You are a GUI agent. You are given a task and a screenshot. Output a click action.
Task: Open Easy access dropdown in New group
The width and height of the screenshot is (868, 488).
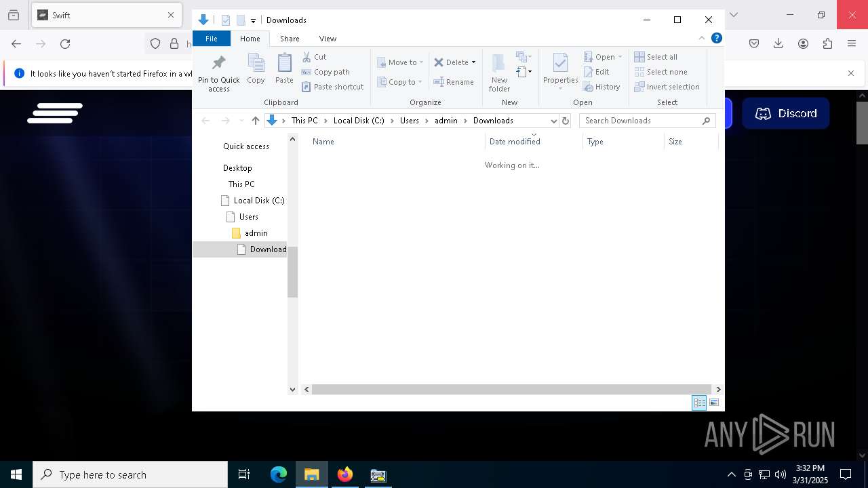coord(524,71)
